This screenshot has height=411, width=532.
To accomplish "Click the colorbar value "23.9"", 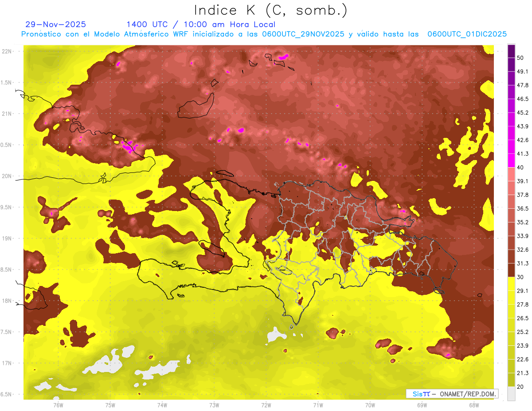I will pyautogui.click(x=523, y=346).
